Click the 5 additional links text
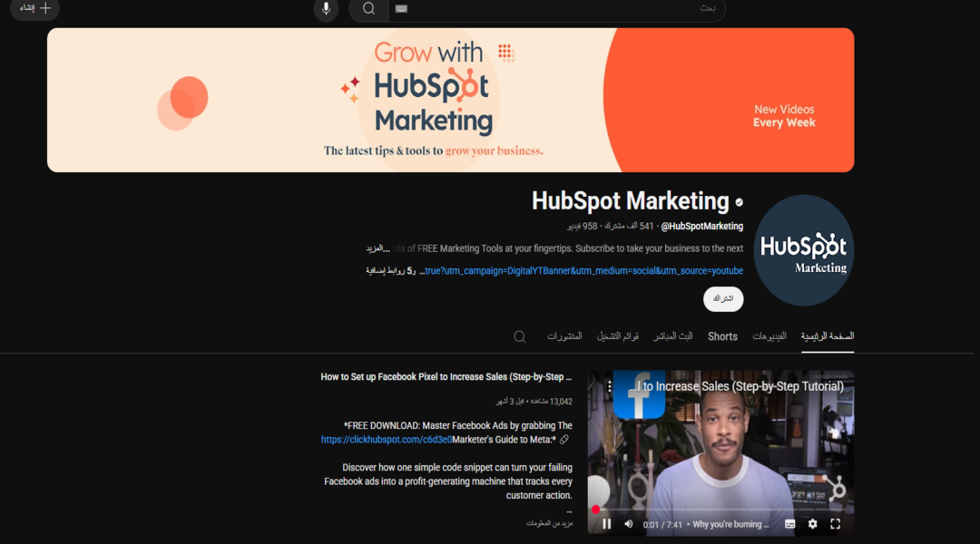Image resolution: width=980 pixels, height=544 pixels. tap(390, 271)
